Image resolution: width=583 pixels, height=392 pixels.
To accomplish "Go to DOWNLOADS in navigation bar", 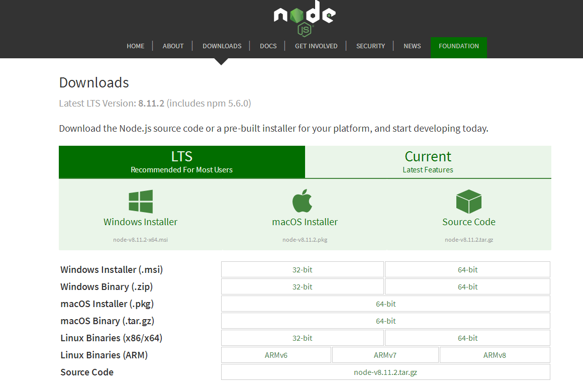I will point(222,46).
